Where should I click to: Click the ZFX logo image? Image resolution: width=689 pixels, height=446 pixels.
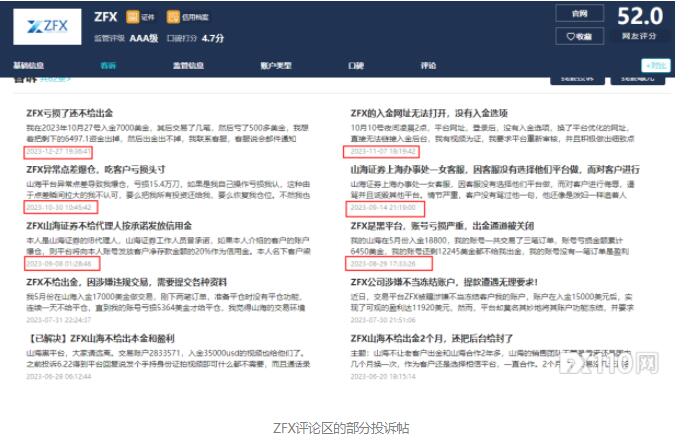point(47,27)
